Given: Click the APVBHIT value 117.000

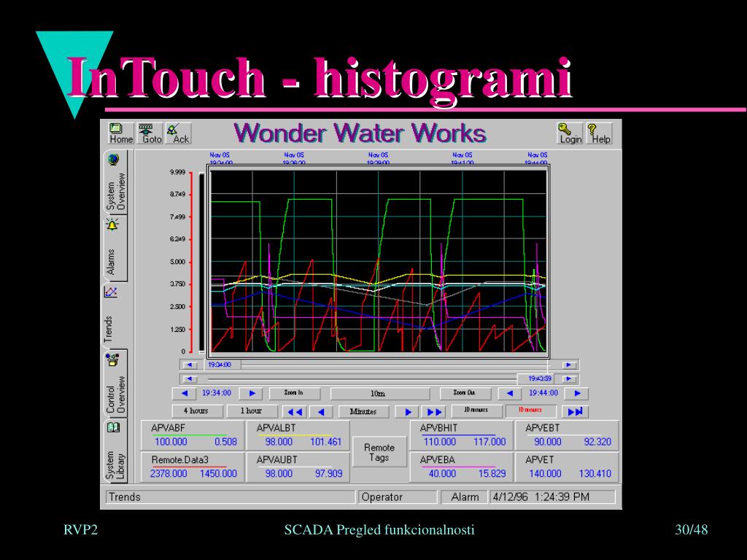Looking at the screenshot, I should (x=489, y=442).
